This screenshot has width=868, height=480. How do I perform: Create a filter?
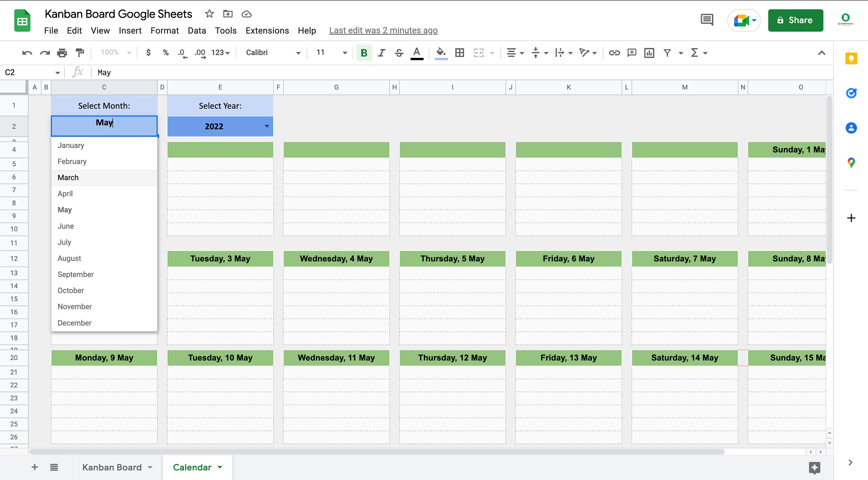pos(667,53)
